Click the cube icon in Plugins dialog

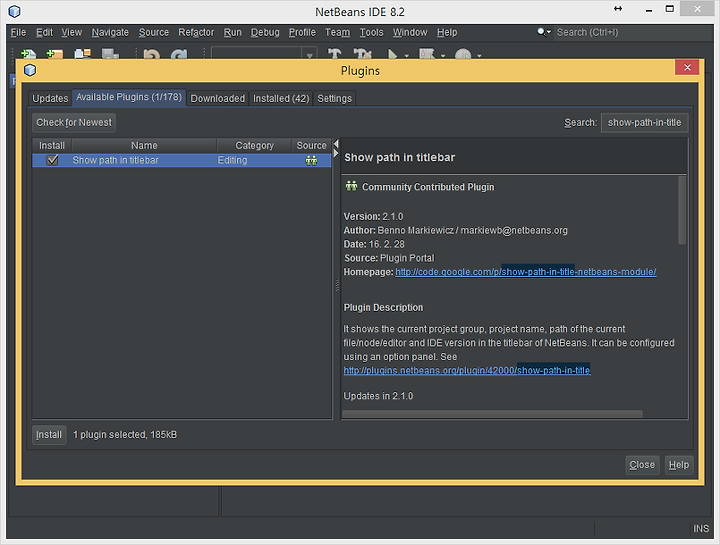click(30, 70)
